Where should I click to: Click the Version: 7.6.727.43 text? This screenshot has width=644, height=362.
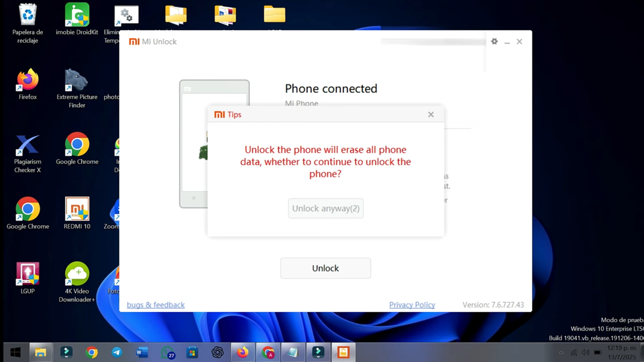tap(493, 305)
